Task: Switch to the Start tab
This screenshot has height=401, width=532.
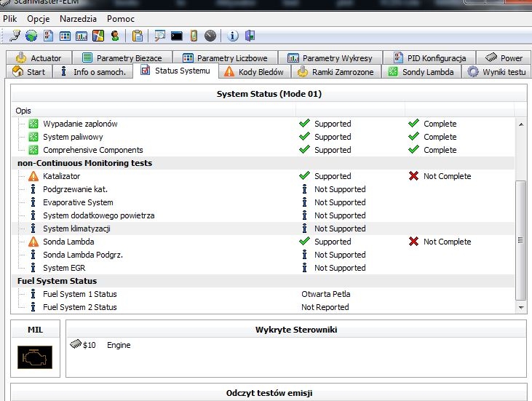Action: tap(28, 71)
